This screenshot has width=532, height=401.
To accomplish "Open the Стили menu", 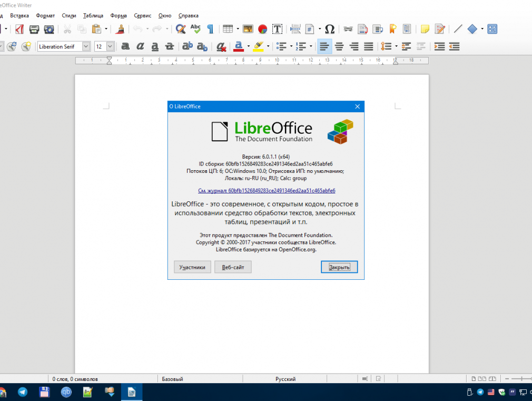I will pyautogui.click(x=69, y=16).
